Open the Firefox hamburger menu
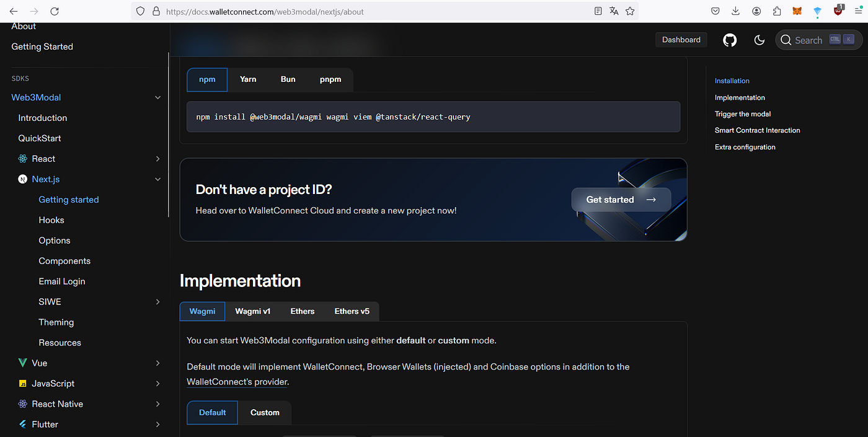 [858, 11]
